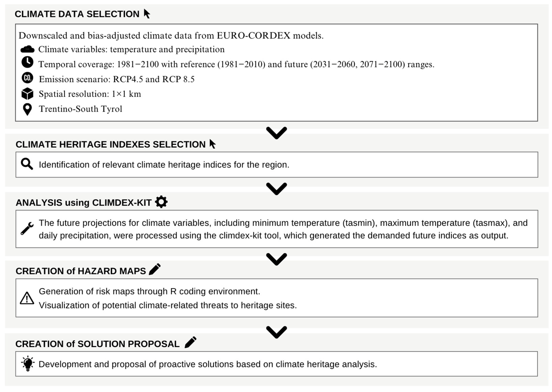
Task: Click the cursor icon after CLIMATE DATA SELECTION
Action: [x=147, y=14]
